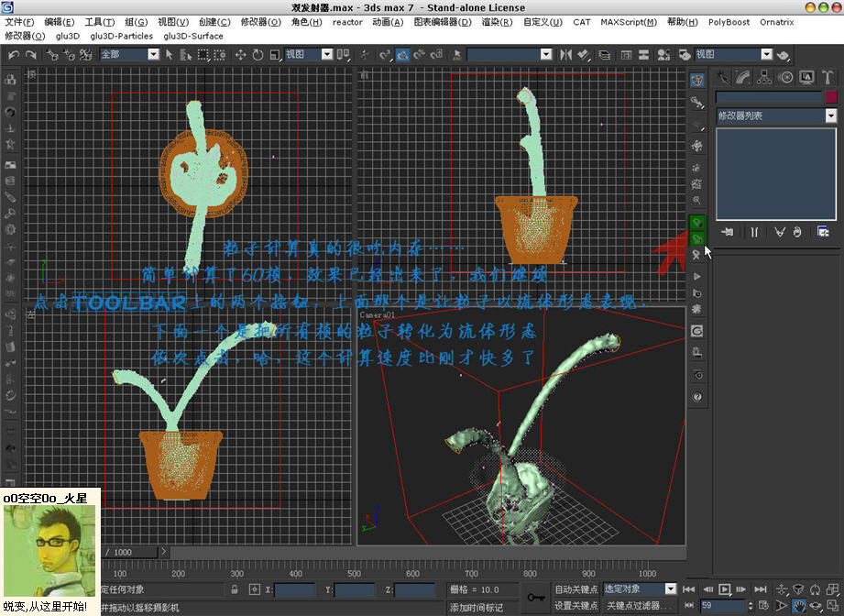
Task: Open the Select by Name tool
Action: (186, 54)
